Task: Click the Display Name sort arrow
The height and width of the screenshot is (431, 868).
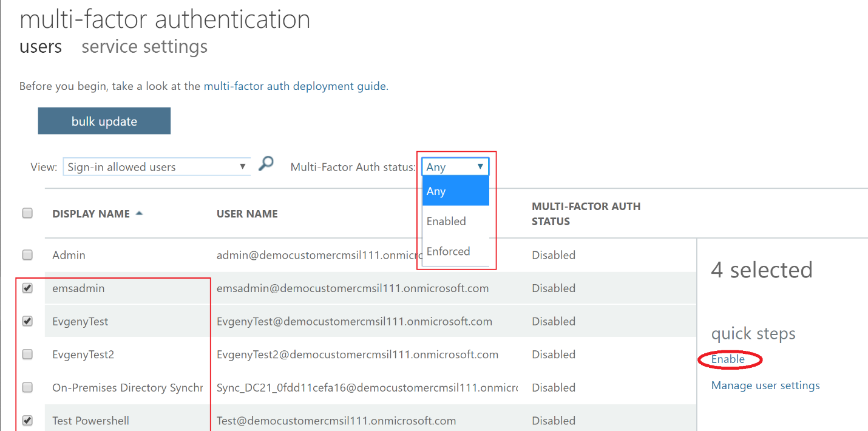Action: coord(139,214)
